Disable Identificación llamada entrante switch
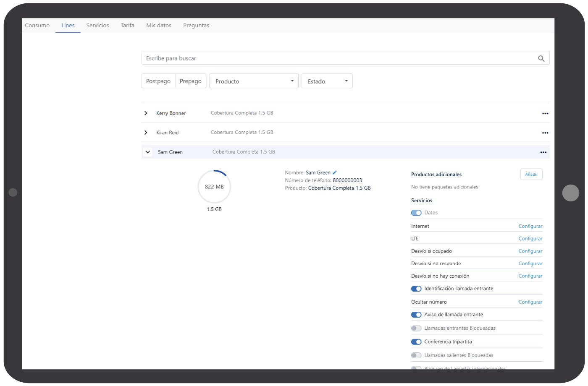The image size is (588, 386). 416,289
